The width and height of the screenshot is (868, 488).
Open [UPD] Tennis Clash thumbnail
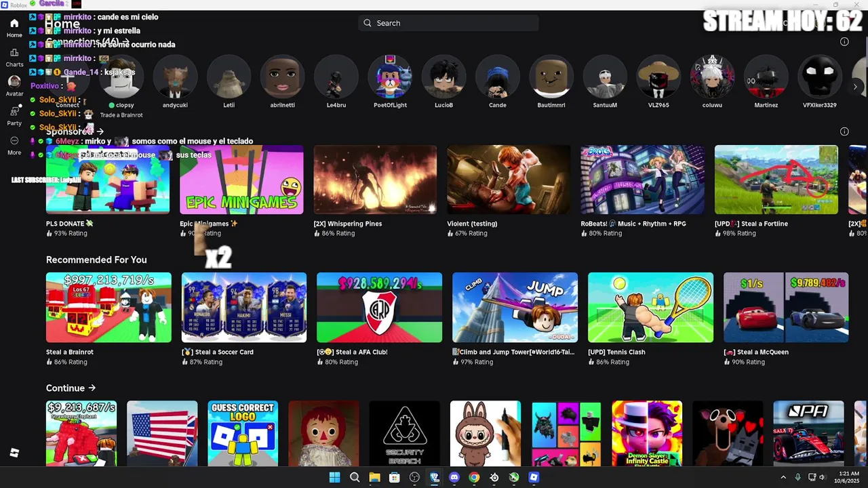pos(650,308)
